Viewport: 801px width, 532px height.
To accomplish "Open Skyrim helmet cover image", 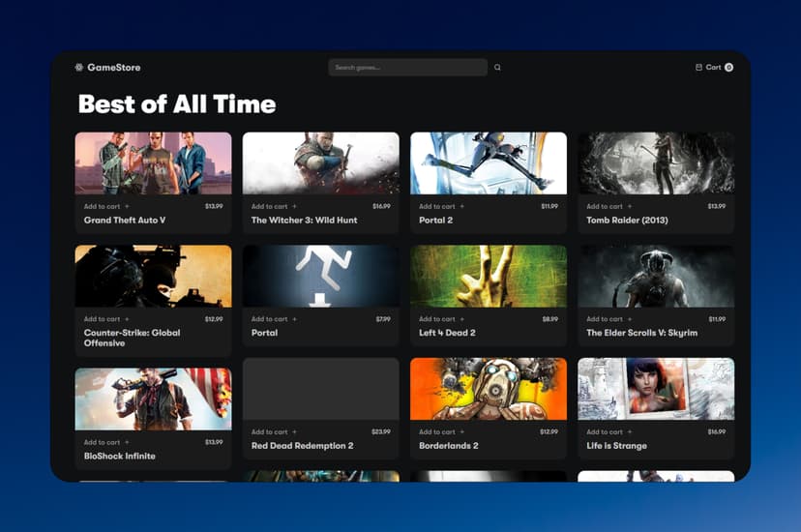I will (x=656, y=277).
